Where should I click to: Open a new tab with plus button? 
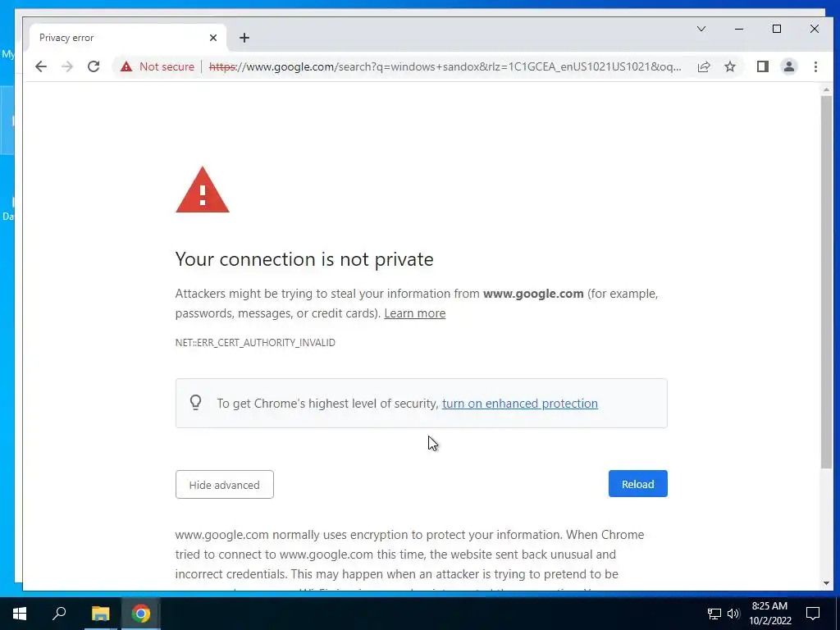point(244,38)
